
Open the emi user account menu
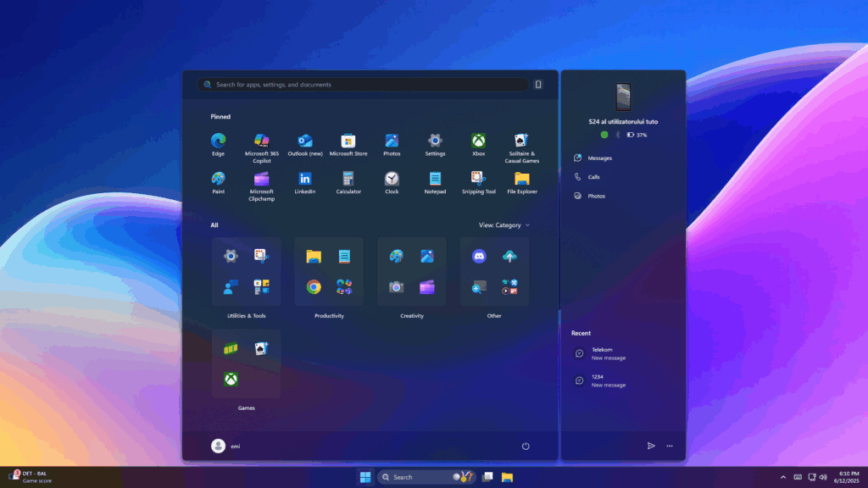point(225,446)
